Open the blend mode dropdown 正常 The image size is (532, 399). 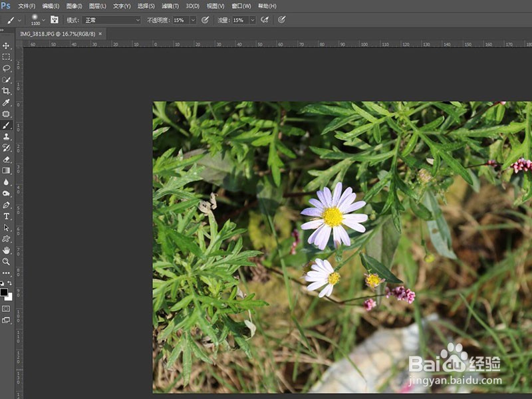click(x=111, y=20)
